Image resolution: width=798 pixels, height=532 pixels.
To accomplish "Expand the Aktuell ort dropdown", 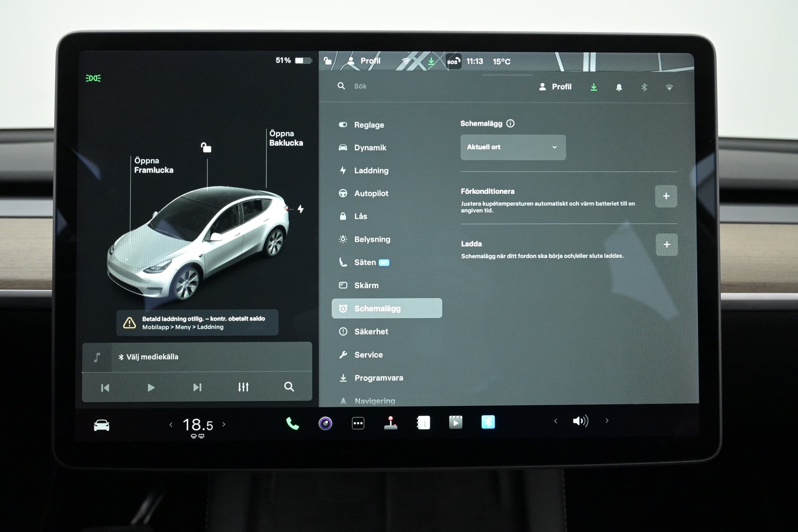I will coord(513,147).
